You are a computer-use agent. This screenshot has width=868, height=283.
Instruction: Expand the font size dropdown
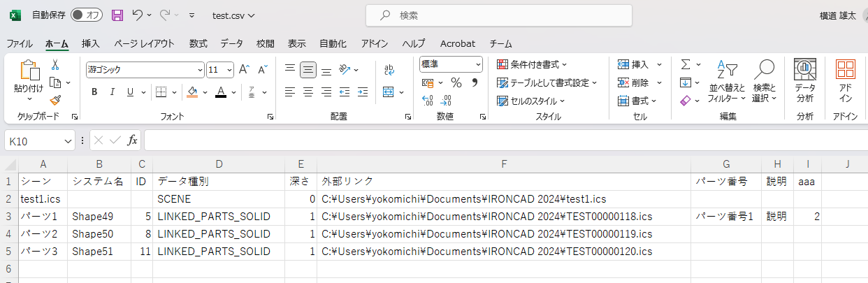pyautogui.click(x=230, y=70)
